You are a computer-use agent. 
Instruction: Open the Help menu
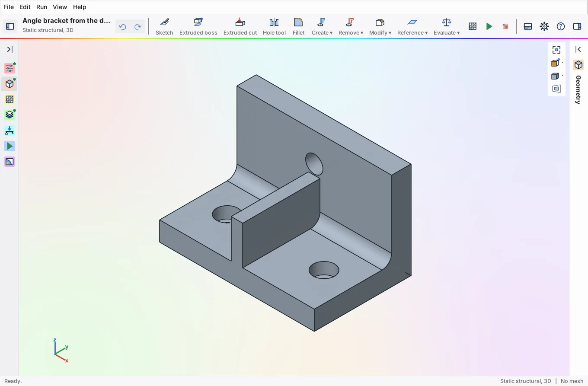[x=80, y=7]
